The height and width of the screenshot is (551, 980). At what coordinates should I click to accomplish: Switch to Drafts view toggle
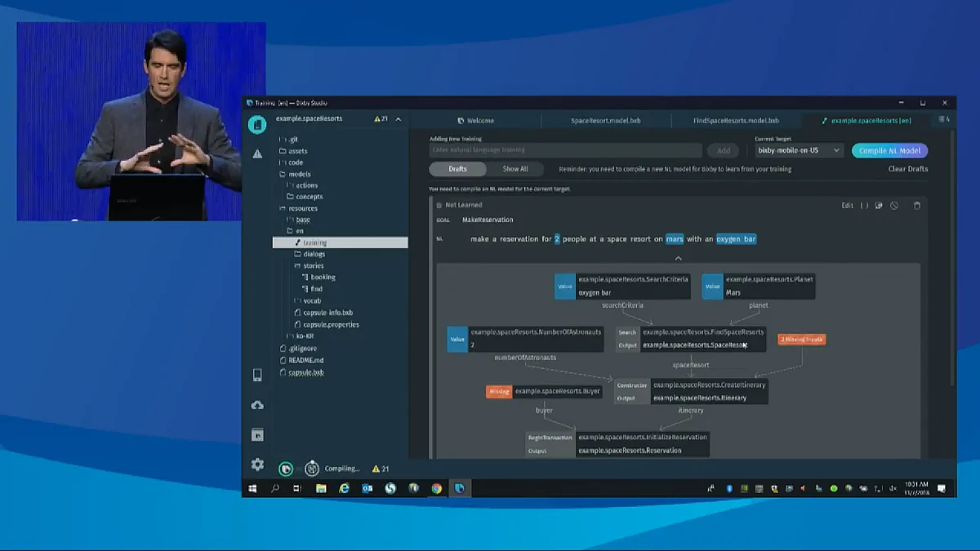458,169
